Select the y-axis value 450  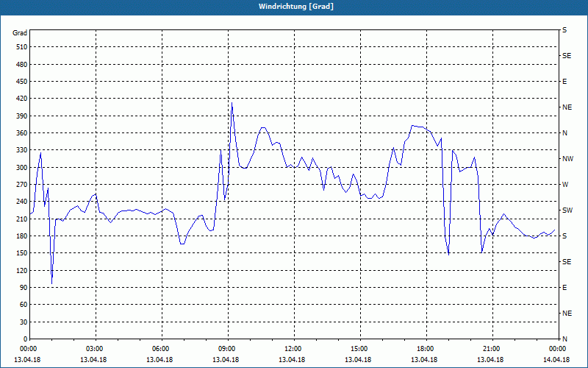point(23,82)
